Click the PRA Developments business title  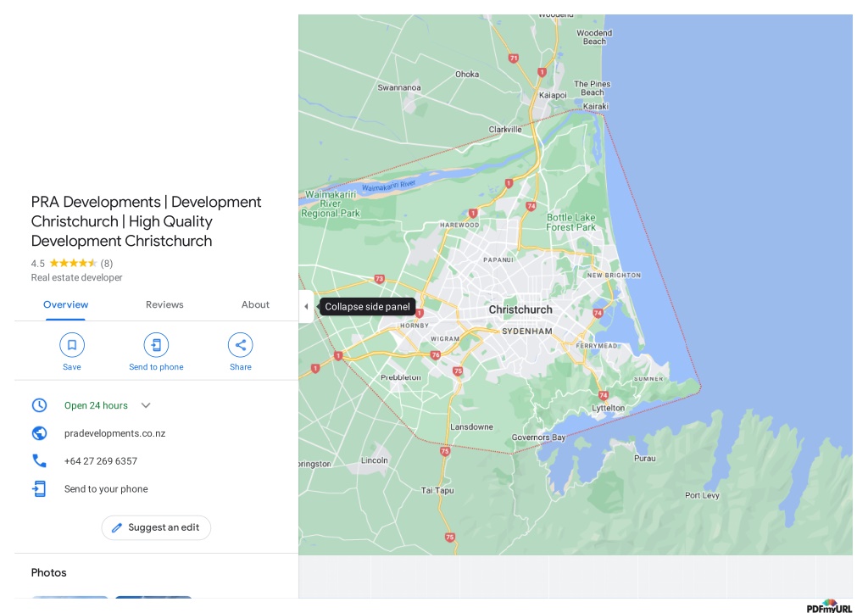coord(146,221)
